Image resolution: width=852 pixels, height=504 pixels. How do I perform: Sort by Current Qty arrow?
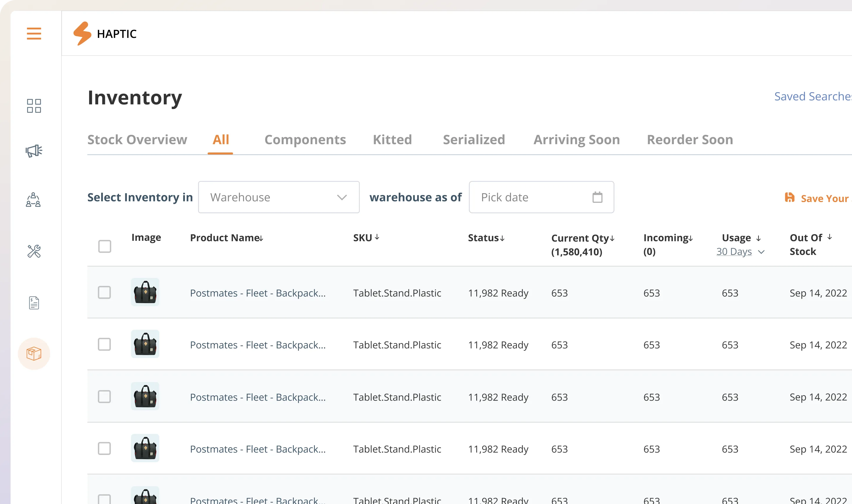[612, 238]
